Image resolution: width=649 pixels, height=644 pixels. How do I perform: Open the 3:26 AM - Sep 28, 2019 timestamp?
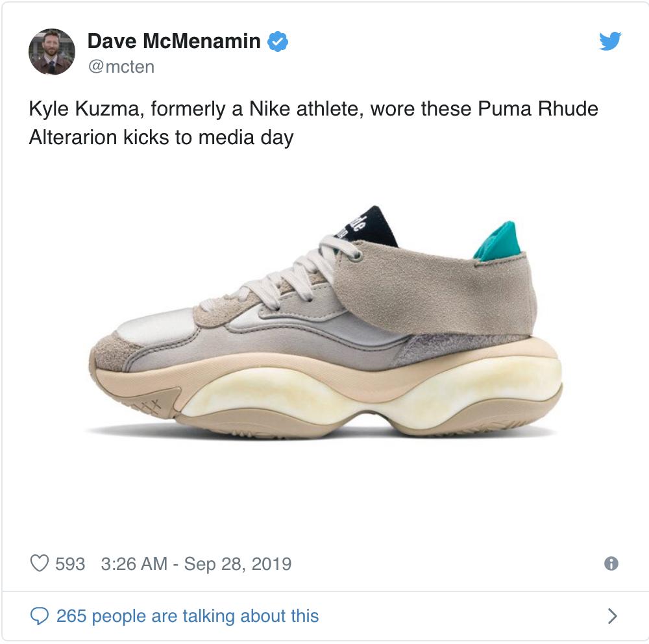tap(196, 563)
